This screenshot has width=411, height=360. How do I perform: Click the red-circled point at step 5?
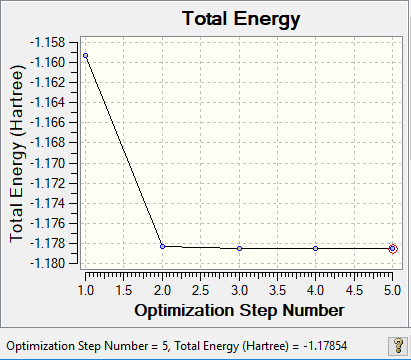pos(393,249)
